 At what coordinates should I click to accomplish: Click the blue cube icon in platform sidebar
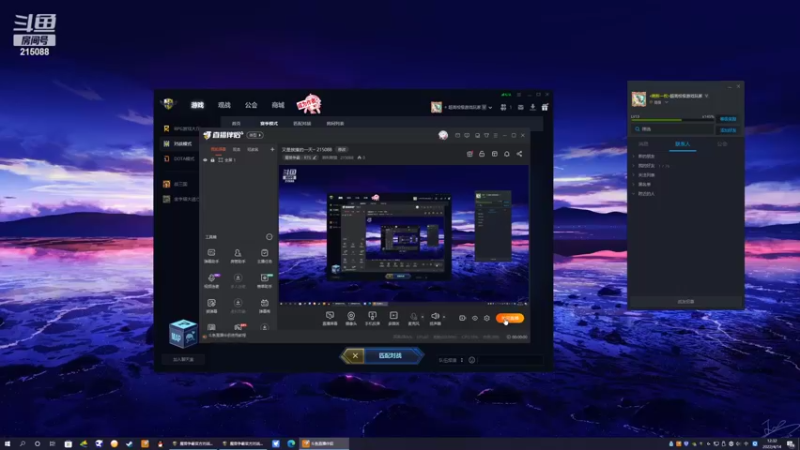coord(183,334)
